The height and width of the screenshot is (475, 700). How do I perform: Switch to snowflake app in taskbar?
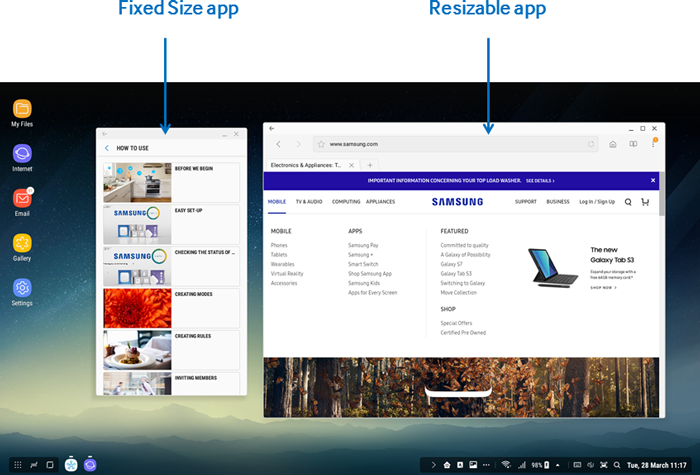point(71,464)
